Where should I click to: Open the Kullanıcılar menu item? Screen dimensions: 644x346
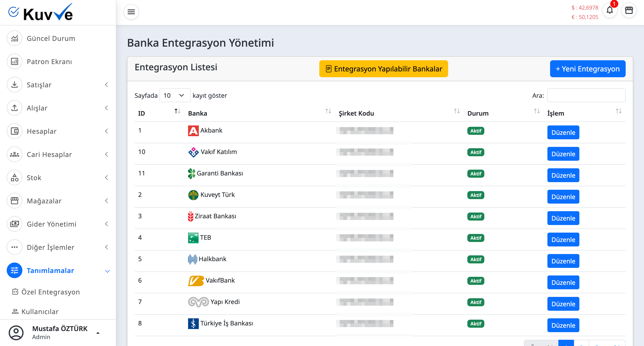coord(40,311)
